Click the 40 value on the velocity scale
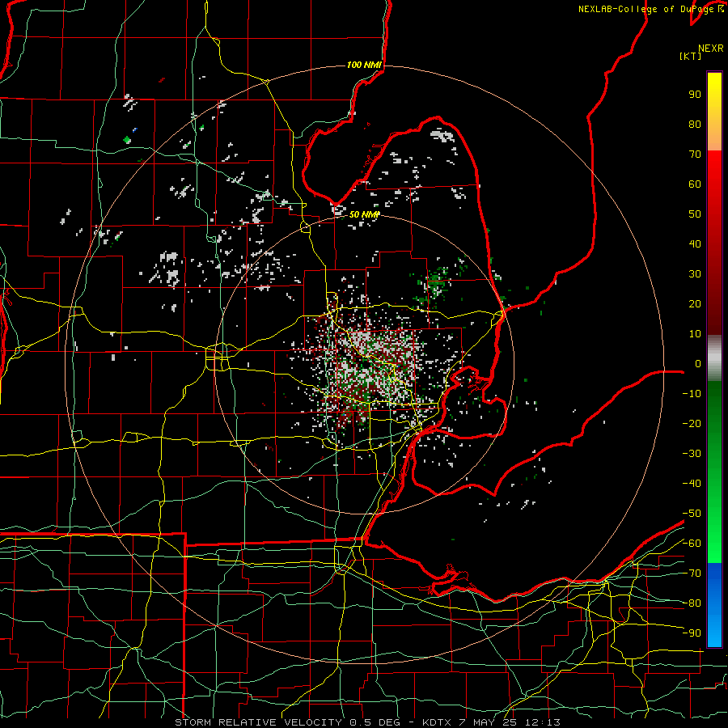 [x=695, y=243]
